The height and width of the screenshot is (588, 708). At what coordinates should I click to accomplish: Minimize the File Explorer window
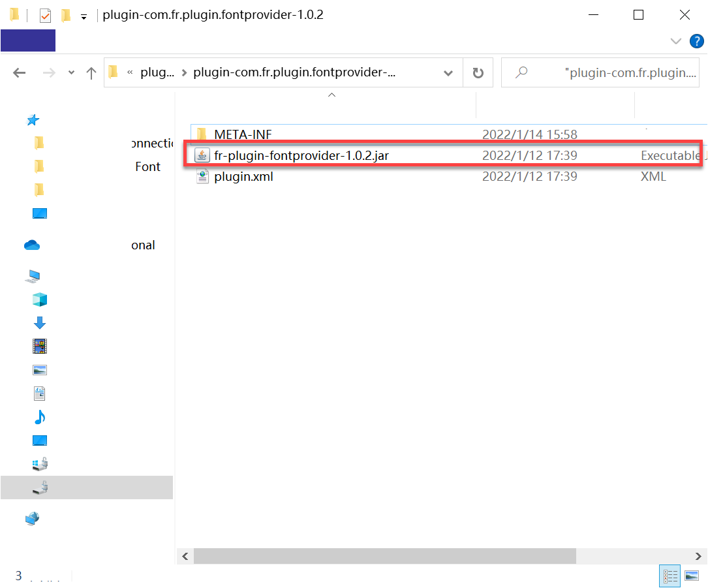[593, 15]
